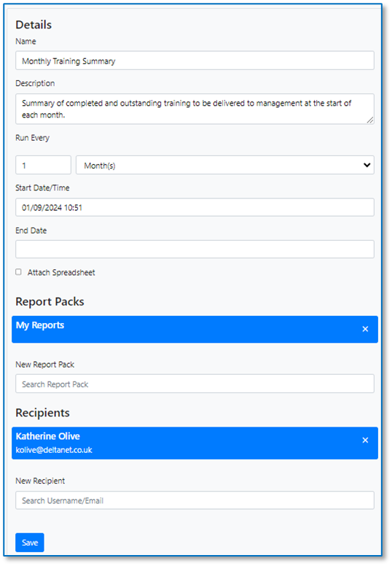
Task: Click the empty End Date field
Action: pyautogui.click(x=195, y=249)
